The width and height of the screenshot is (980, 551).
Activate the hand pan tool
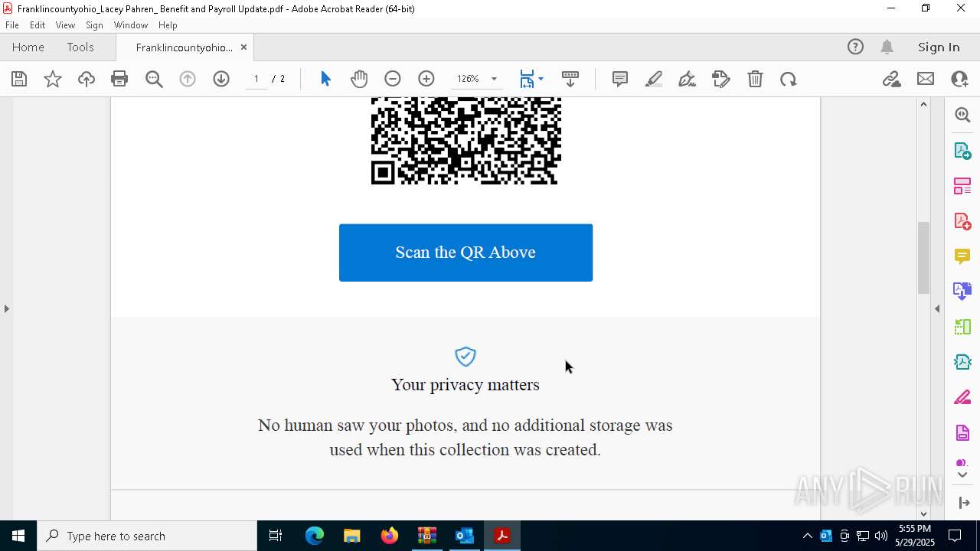pyautogui.click(x=359, y=79)
